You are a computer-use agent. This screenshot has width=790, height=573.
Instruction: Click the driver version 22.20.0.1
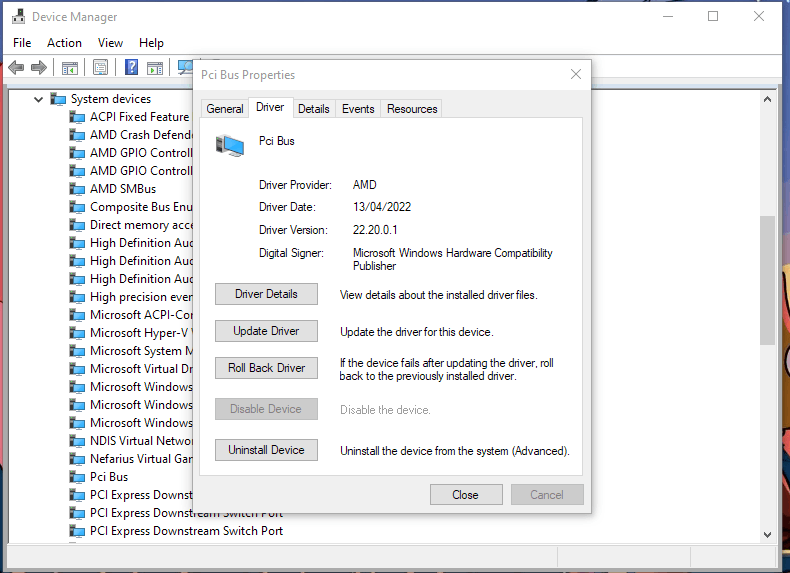375,230
